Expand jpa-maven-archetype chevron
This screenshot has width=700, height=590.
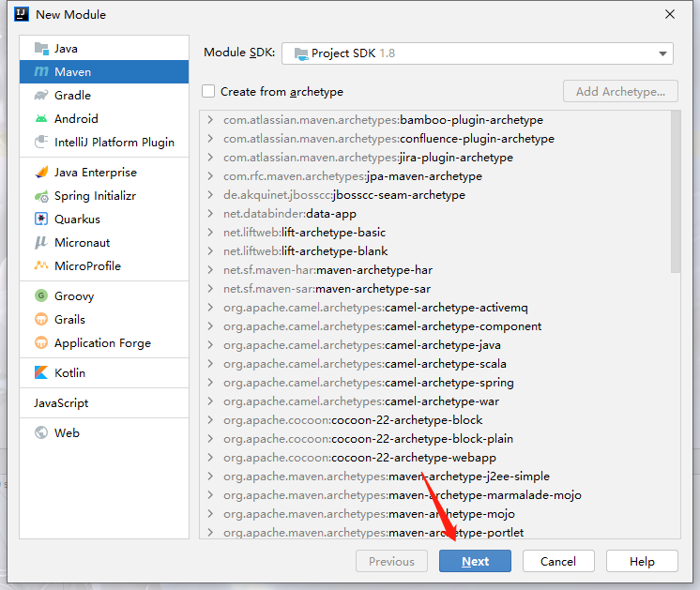click(x=210, y=175)
